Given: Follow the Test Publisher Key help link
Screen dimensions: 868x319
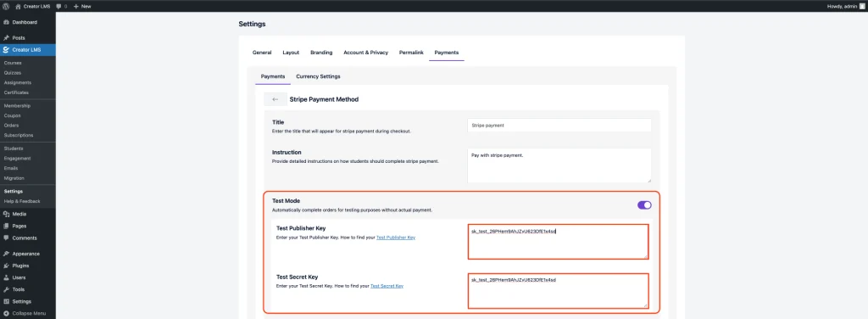Looking at the screenshot, I should pos(396,238).
